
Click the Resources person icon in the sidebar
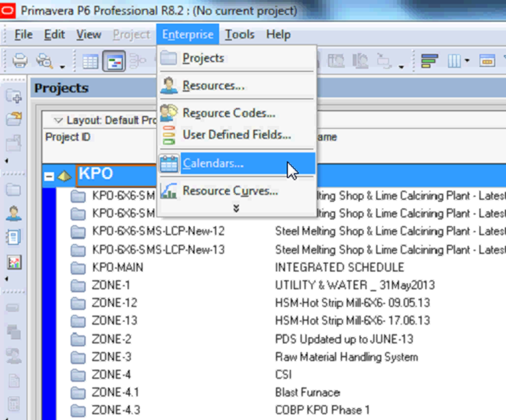click(x=13, y=213)
